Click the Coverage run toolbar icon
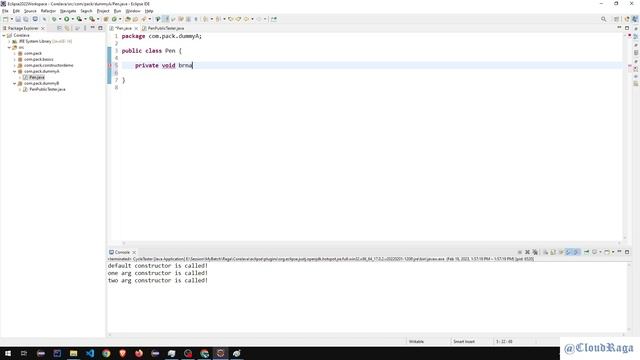The height and width of the screenshot is (360, 640). (x=79, y=19)
